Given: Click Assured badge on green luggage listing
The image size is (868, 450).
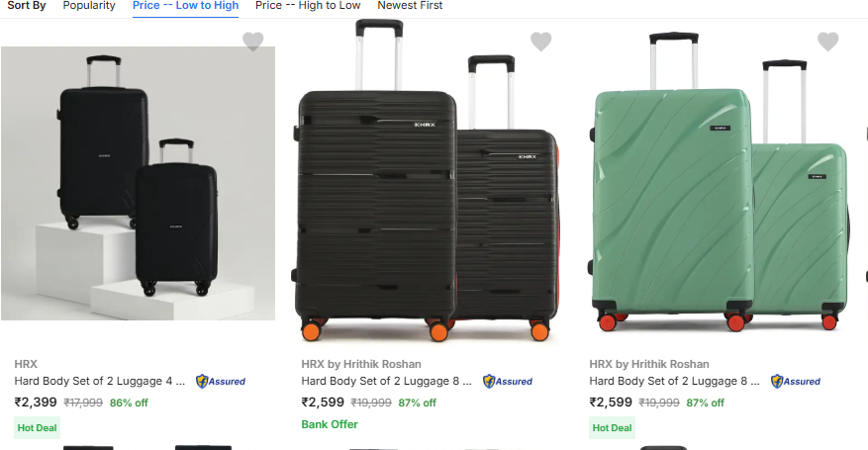Looking at the screenshot, I should [x=796, y=381].
